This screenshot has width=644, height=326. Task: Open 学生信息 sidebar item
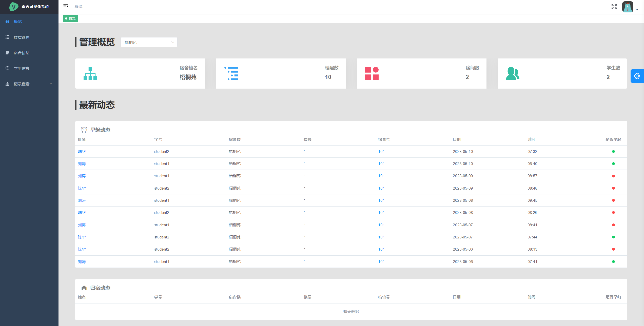[x=22, y=68]
